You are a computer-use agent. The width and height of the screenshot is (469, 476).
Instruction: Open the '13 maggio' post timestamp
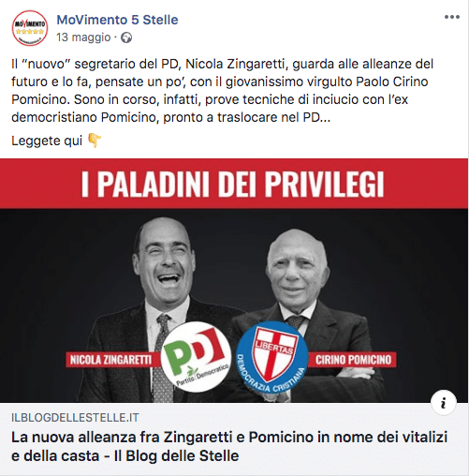[83, 37]
